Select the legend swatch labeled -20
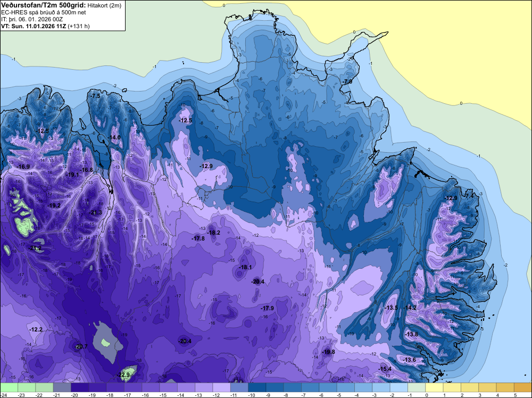532x398 pixels. 80,387
